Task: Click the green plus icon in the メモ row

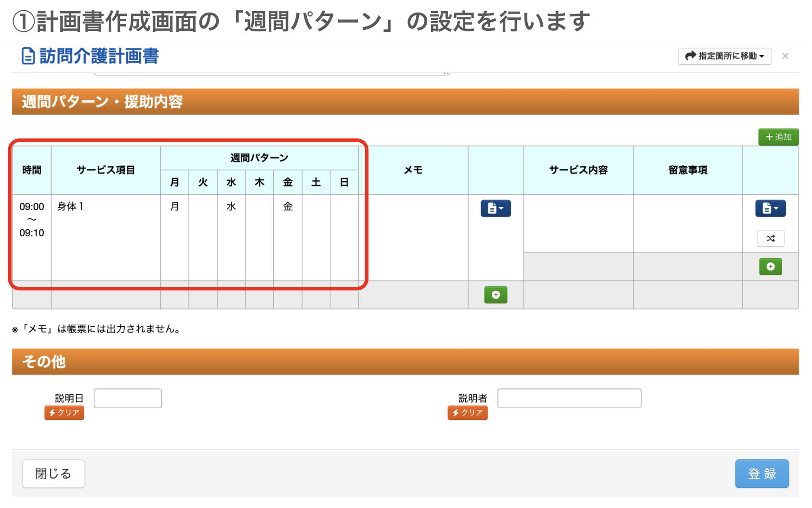Action: [x=496, y=295]
